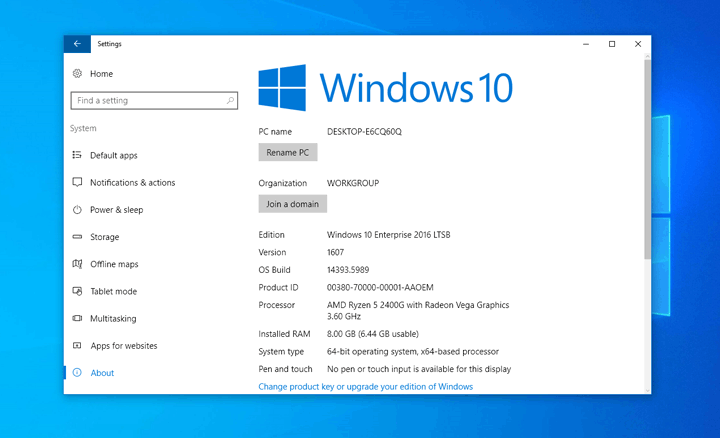The width and height of the screenshot is (720, 438).
Task: Click the scrollbar down arrow
Action: [647, 390]
